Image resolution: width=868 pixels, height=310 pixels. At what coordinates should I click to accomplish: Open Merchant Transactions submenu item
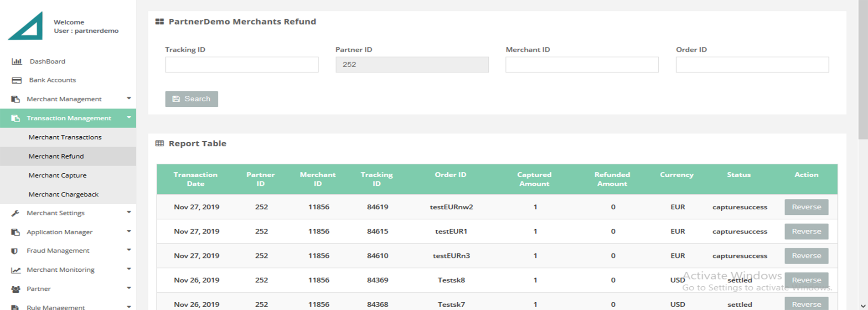pyautogui.click(x=65, y=137)
